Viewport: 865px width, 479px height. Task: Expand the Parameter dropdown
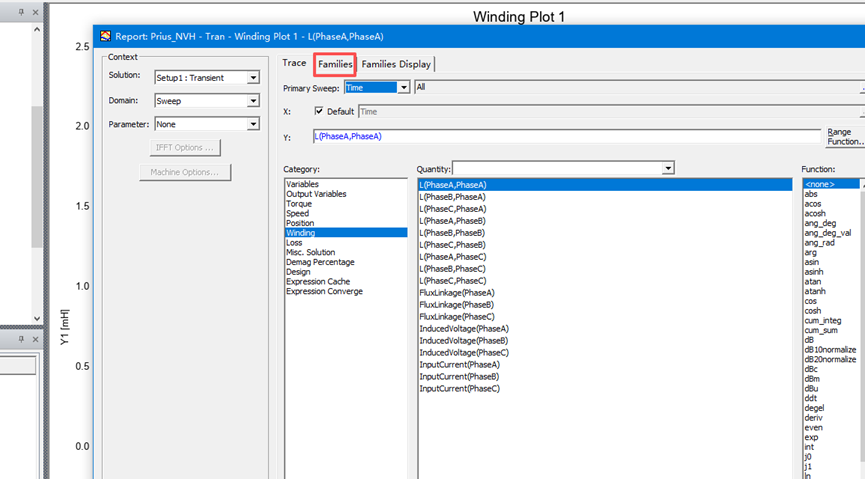[x=253, y=124]
